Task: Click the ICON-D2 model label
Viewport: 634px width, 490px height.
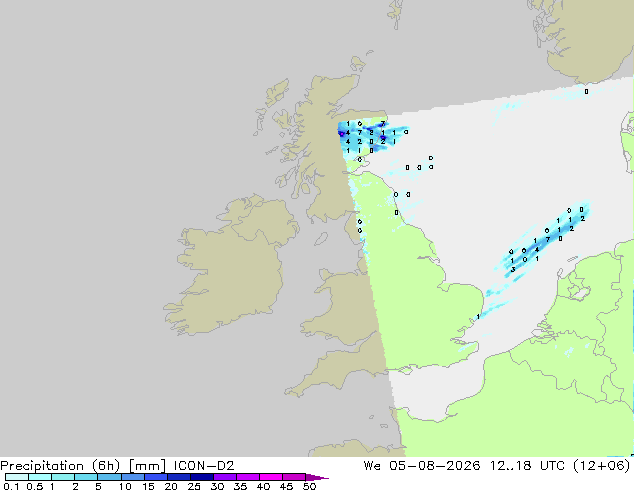Action: point(204,466)
